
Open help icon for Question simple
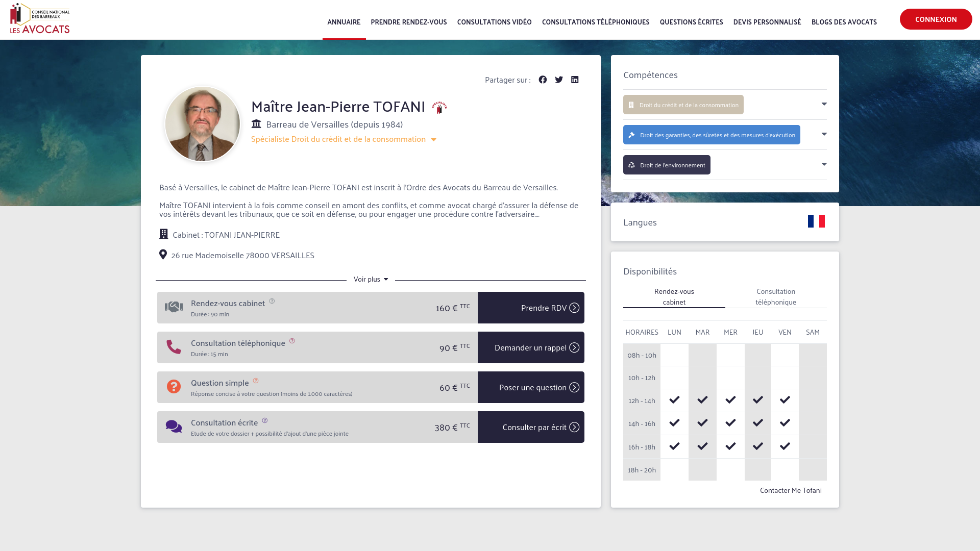[x=256, y=381]
